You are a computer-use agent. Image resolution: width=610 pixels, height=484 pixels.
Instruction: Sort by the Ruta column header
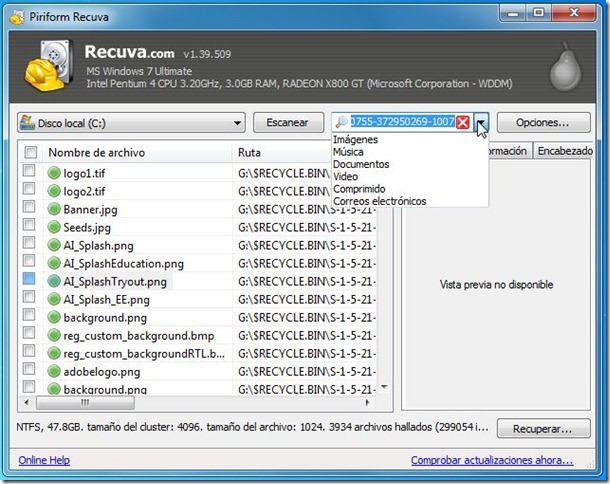pos(282,153)
